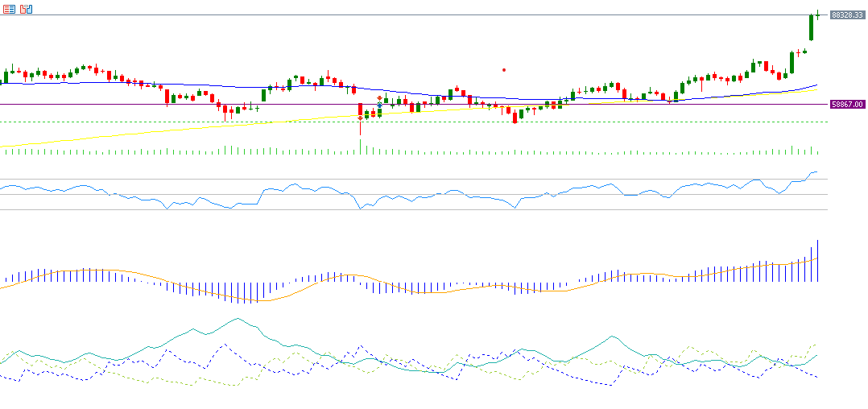
Task: Click the red dot marker above chart
Action: point(504,69)
